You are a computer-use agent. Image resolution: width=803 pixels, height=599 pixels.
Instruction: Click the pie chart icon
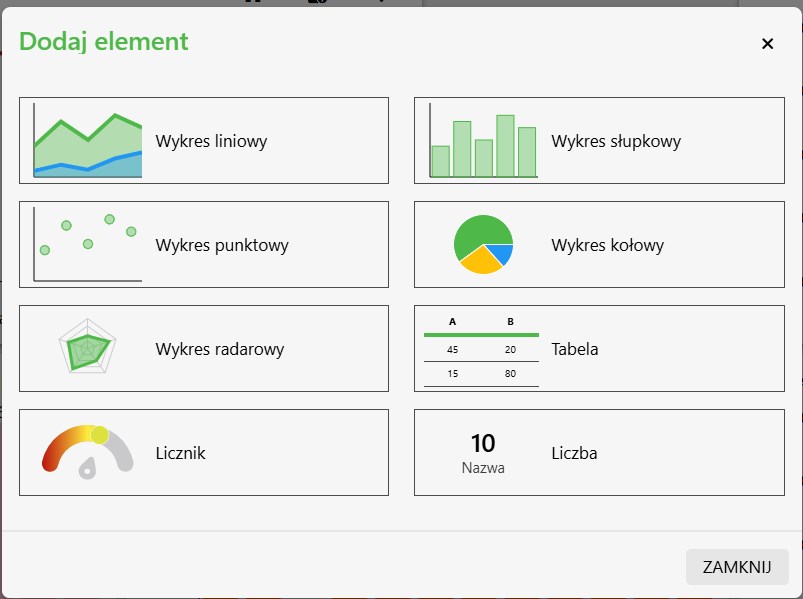(483, 245)
